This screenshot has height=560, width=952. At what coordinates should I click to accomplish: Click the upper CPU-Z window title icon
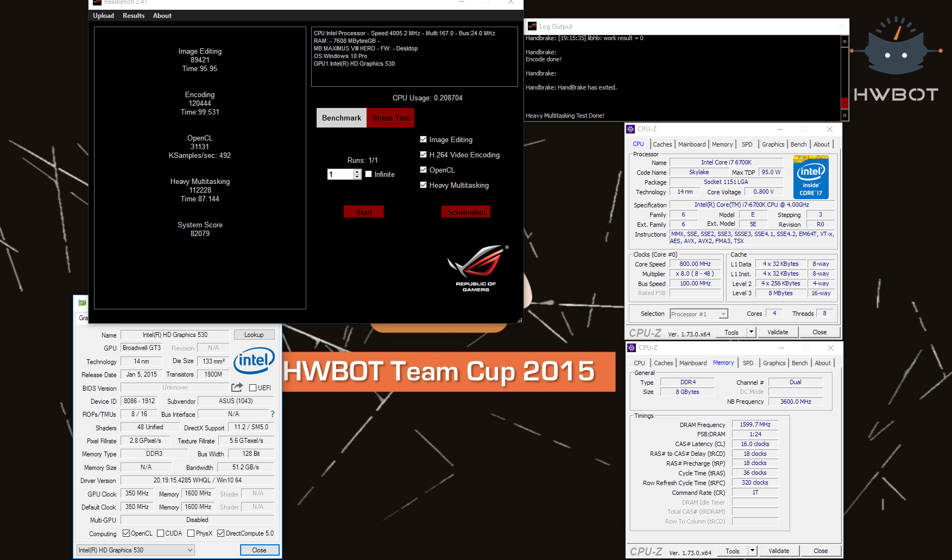pos(631,129)
